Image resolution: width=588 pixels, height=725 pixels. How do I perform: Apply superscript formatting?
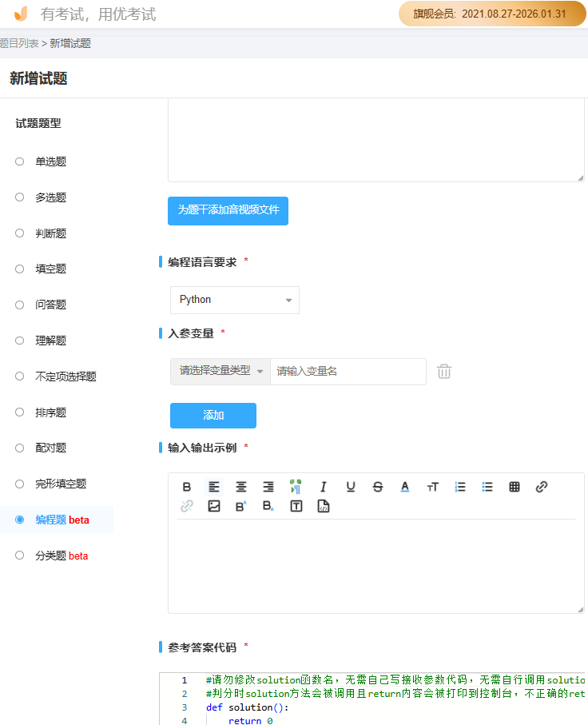click(x=241, y=506)
